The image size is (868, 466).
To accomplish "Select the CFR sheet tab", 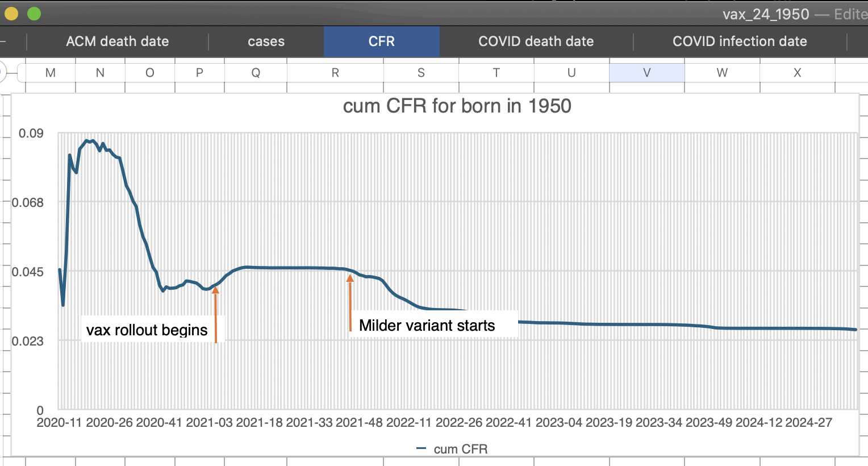I will pyautogui.click(x=381, y=41).
